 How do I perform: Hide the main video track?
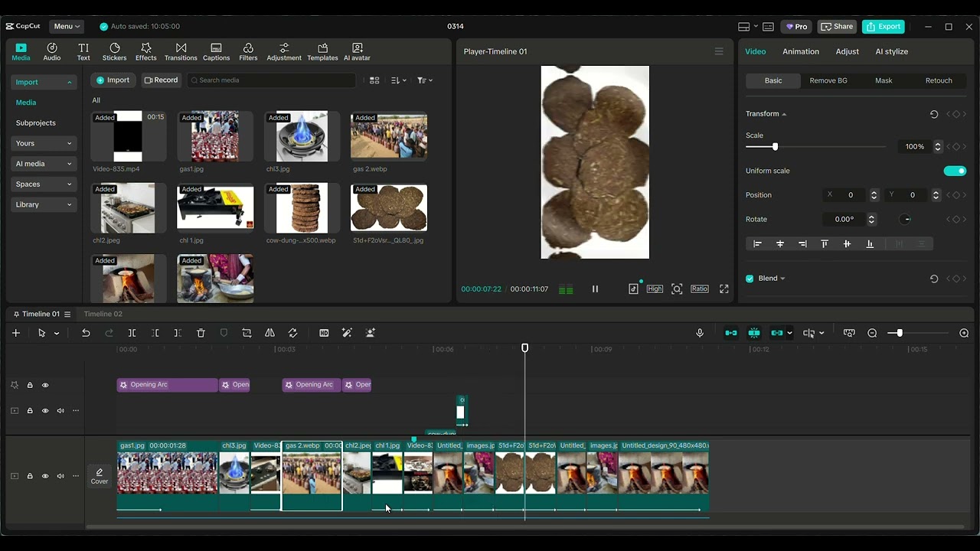(45, 476)
